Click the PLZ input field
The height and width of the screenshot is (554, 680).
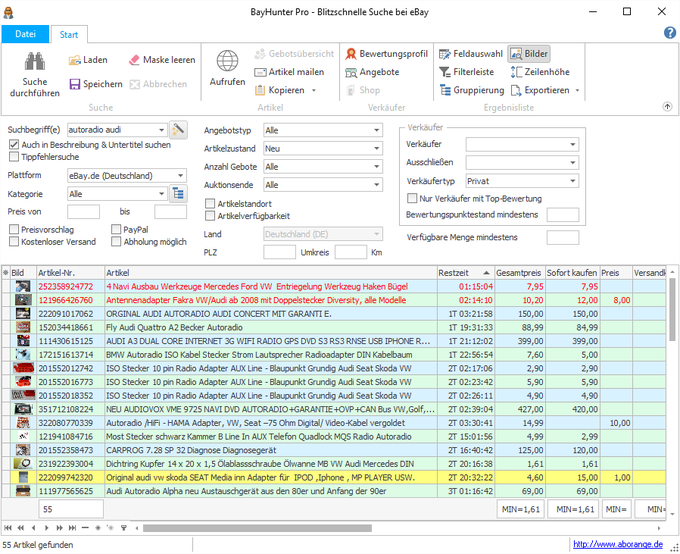279,252
